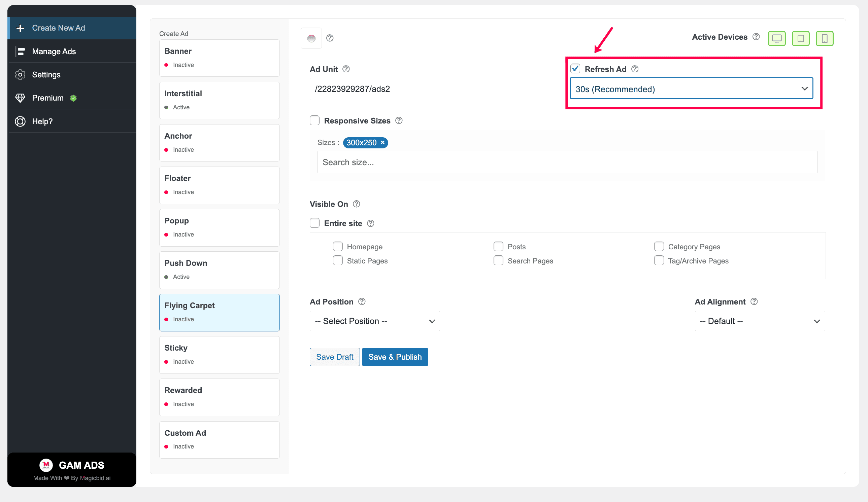Click help icon beside Responsive Sizes
The height and width of the screenshot is (502, 868).
point(399,120)
